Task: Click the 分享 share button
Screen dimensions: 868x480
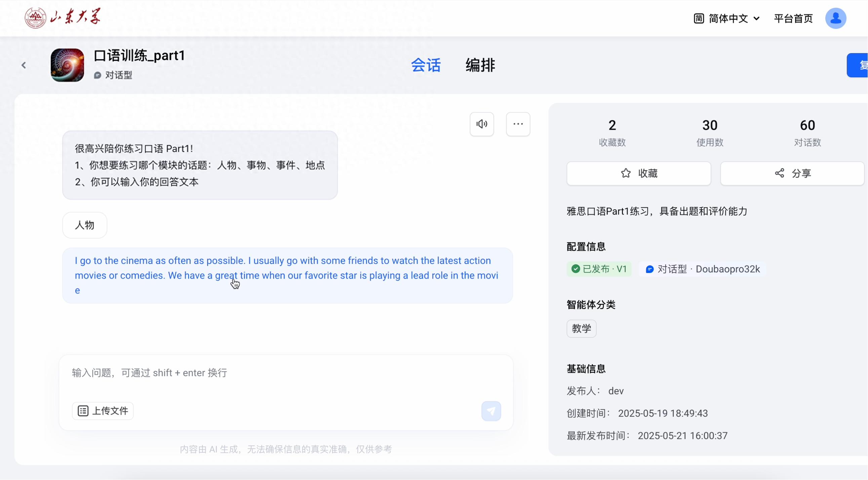Action: point(792,173)
